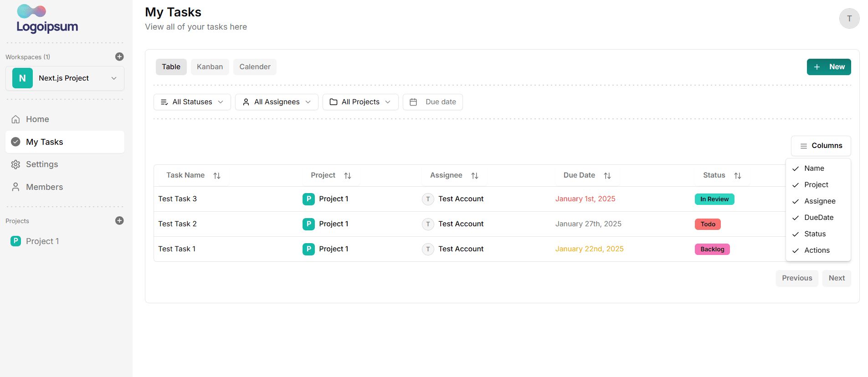Screen dimensions: 868x377
Task: Click the New task button
Action: (829, 67)
